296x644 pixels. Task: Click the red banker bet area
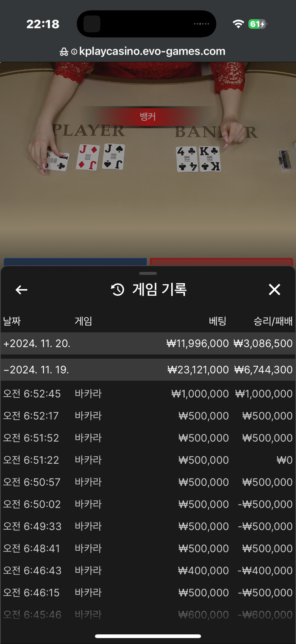(221, 262)
